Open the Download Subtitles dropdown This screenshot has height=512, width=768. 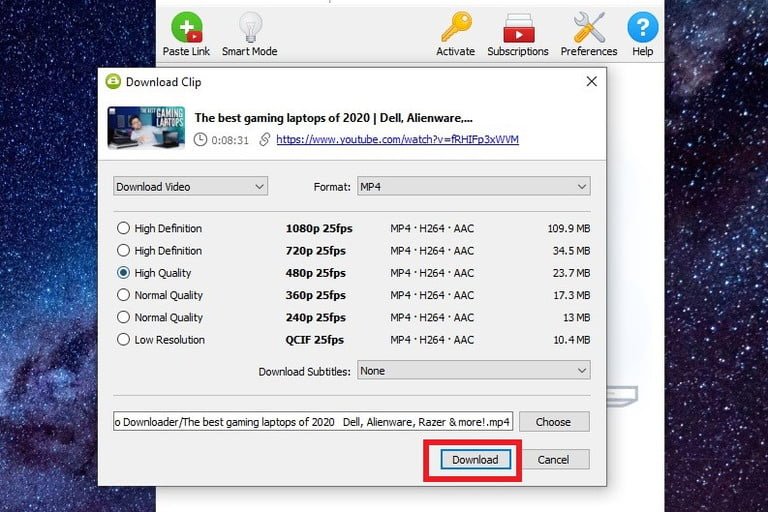[474, 370]
